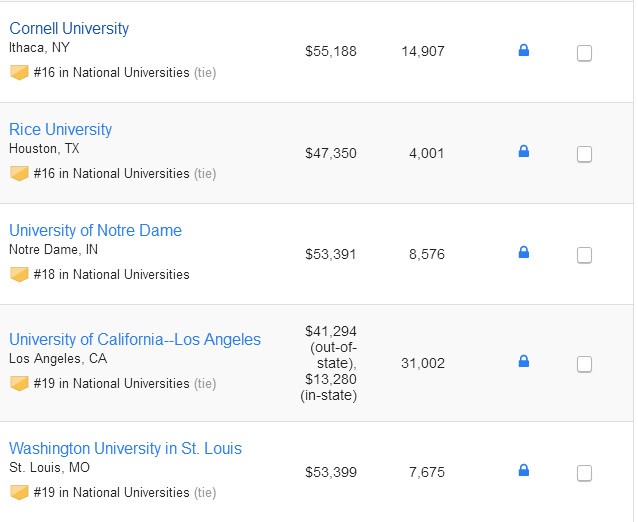Screen dimensions: 638x522
Task: Toggle checkbox for Washington University in St. Louis
Action: 584,473
